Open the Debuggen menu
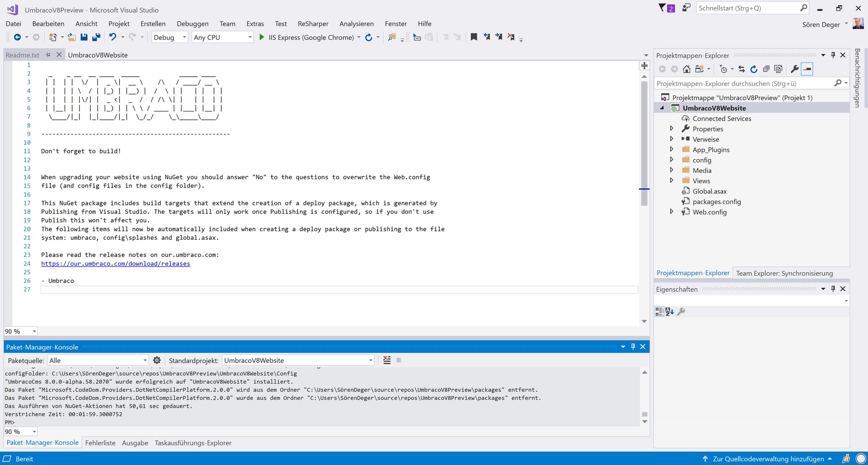 pyautogui.click(x=192, y=24)
